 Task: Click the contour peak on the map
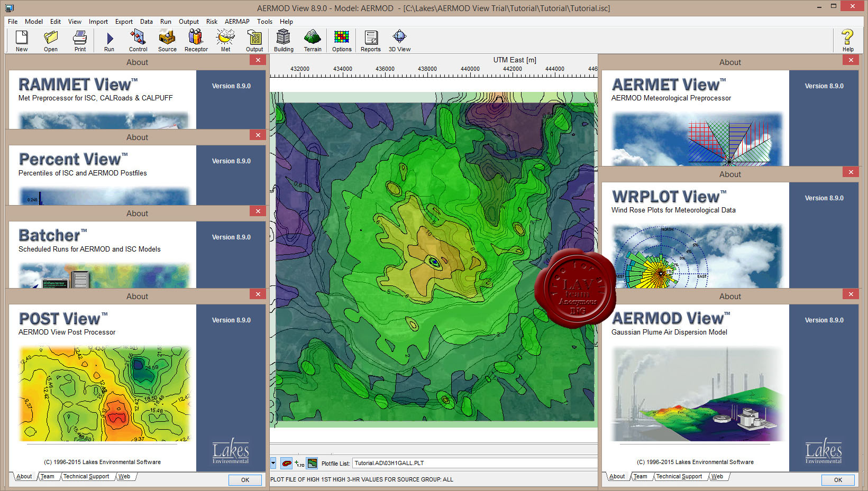click(434, 261)
